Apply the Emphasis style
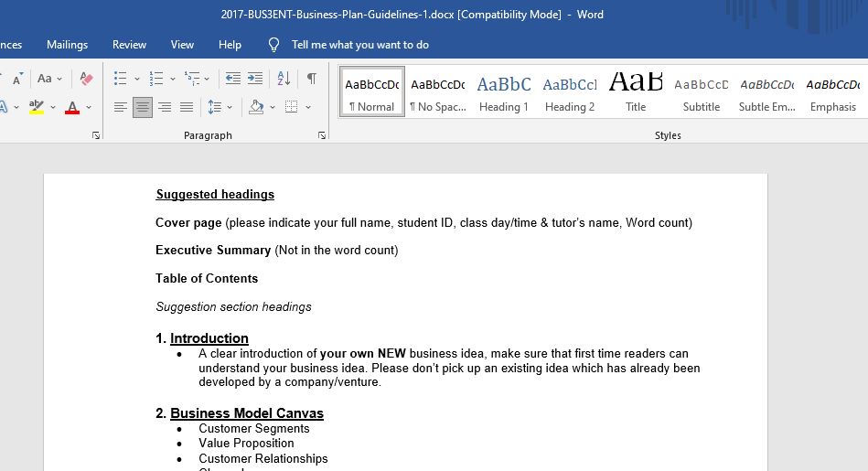Viewport: 868px width, 471px height. [x=833, y=91]
